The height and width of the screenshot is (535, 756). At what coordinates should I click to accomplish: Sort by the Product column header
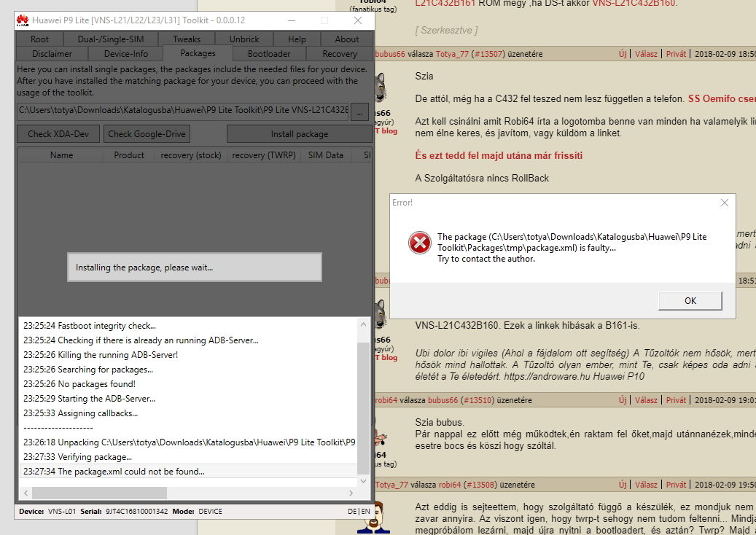[129, 155]
